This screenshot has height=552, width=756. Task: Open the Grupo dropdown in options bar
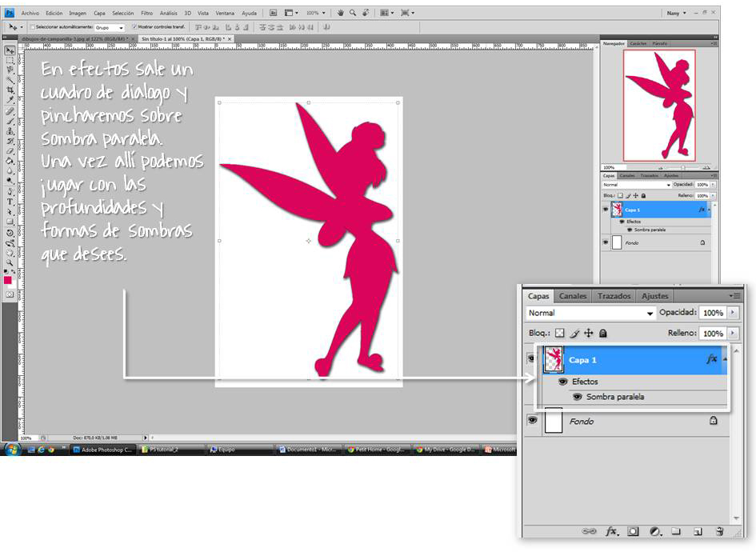point(110,27)
